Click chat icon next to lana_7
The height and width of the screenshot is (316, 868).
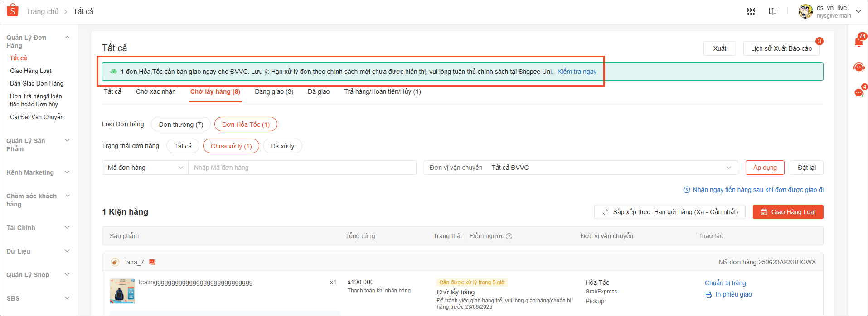[x=152, y=262]
